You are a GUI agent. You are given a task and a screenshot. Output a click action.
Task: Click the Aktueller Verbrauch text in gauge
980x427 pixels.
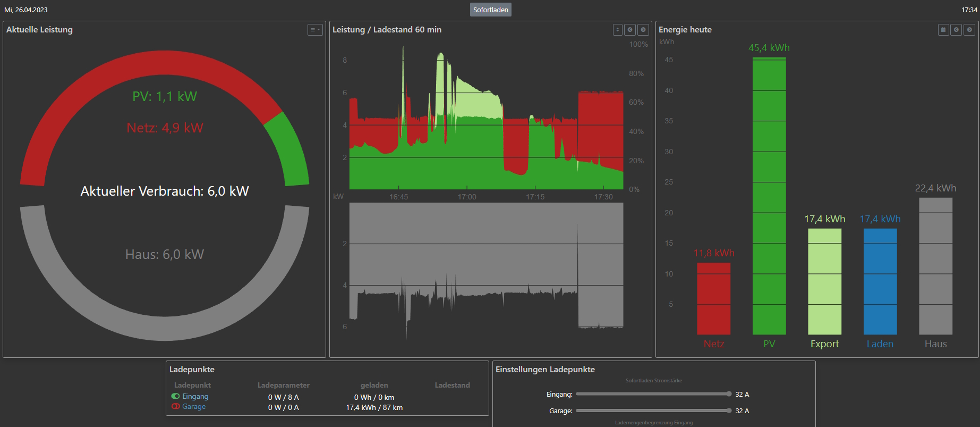pos(165,191)
